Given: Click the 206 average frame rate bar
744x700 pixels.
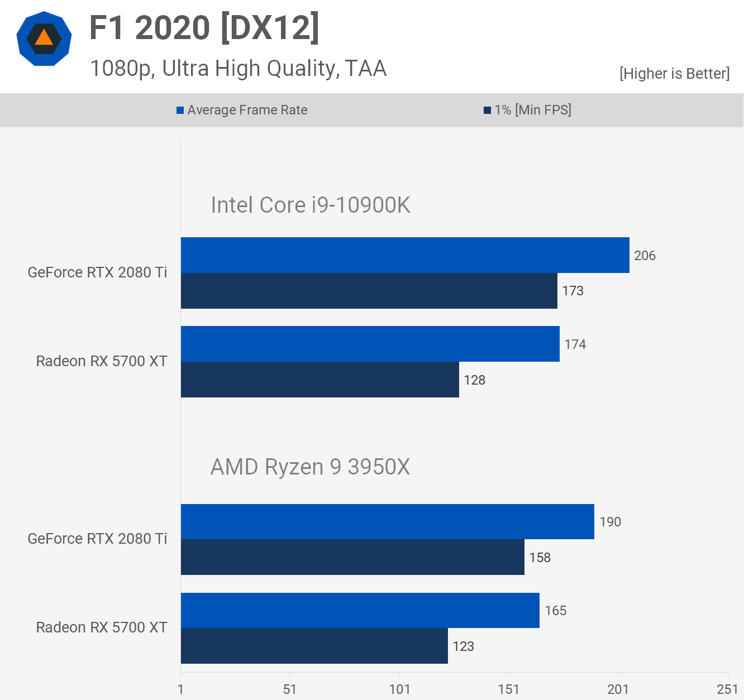Looking at the screenshot, I should click(x=404, y=255).
